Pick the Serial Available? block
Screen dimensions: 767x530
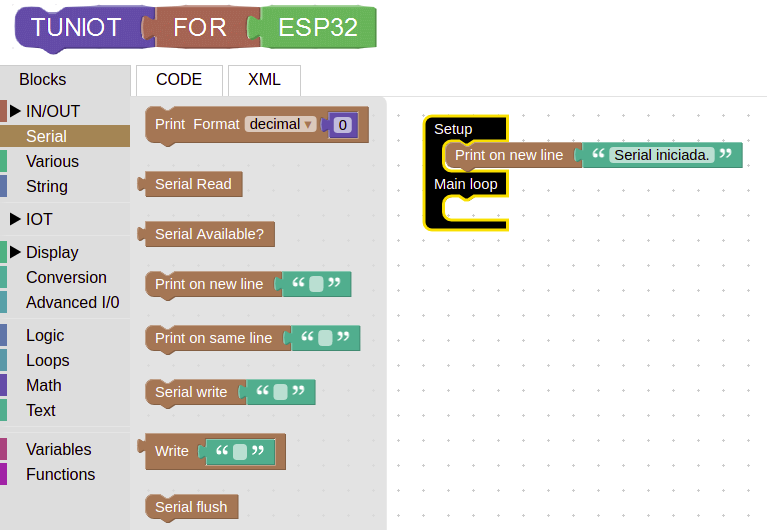pos(207,234)
